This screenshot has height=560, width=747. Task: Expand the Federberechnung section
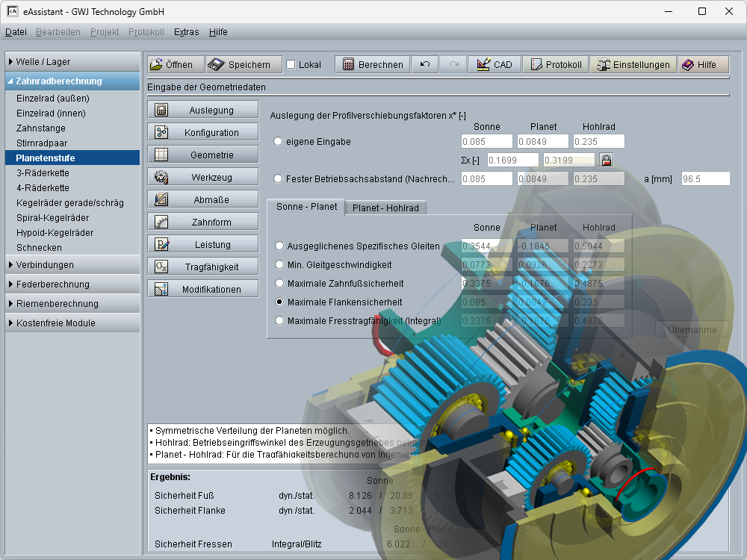tap(72, 284)
